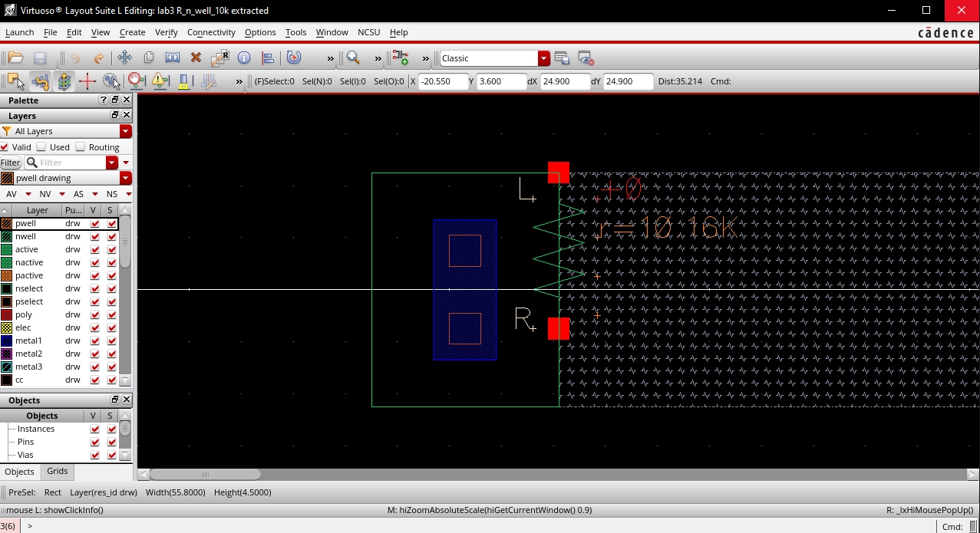Expand the All Layers filter dropdown
This screenshot has width=980, height=533.
point(126,131)
